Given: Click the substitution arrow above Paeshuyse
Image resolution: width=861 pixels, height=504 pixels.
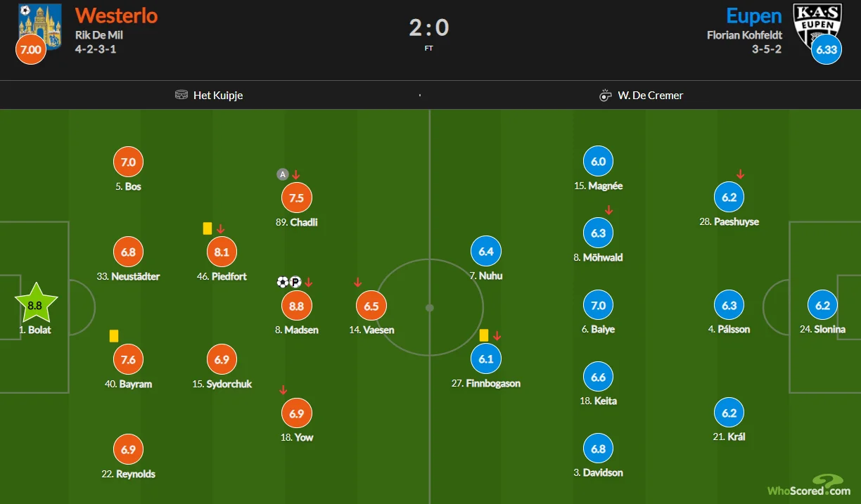Looking at the screenshot, I should (x=740, y=174).
